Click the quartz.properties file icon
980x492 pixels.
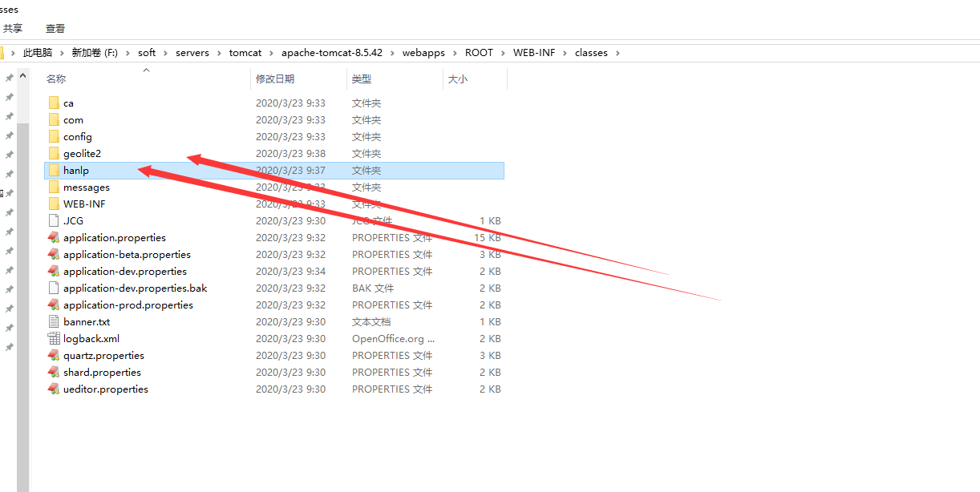[54, 355]
